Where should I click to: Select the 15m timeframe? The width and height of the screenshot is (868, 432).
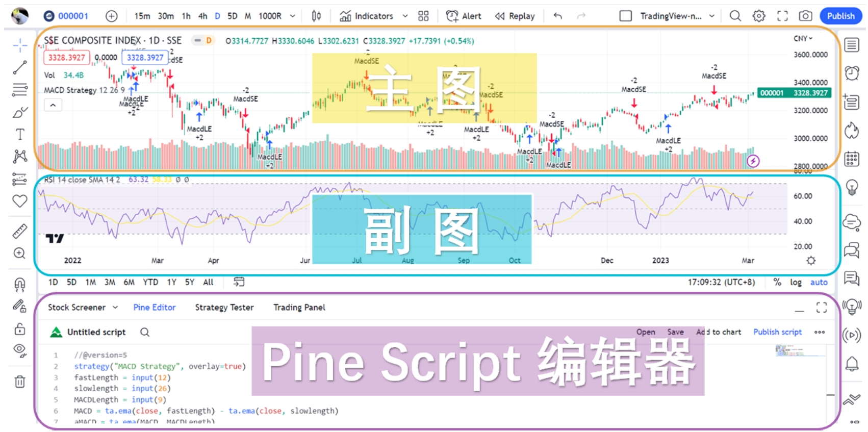click(142, 16)
